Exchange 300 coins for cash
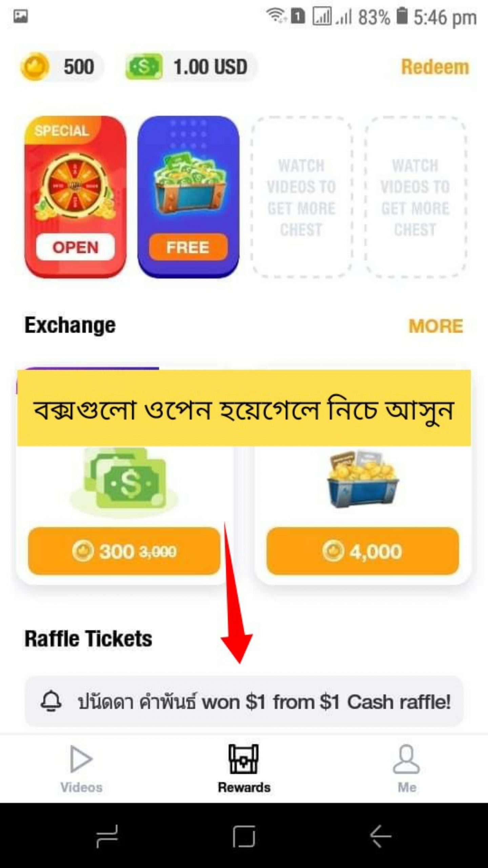488x868 pixels. coord(124,551)
